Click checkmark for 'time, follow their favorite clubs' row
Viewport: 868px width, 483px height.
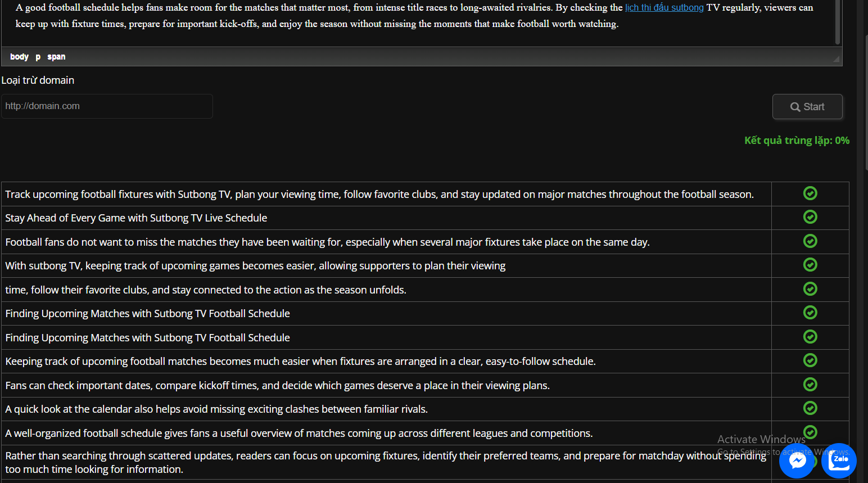810,289
